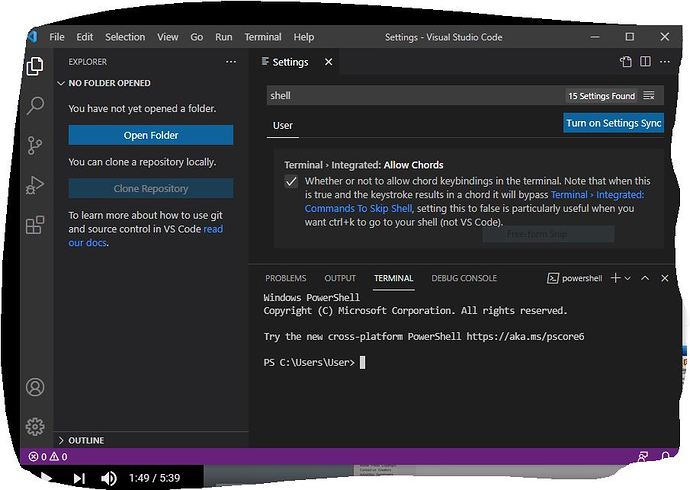Open the File menu

tap(57, 37)
